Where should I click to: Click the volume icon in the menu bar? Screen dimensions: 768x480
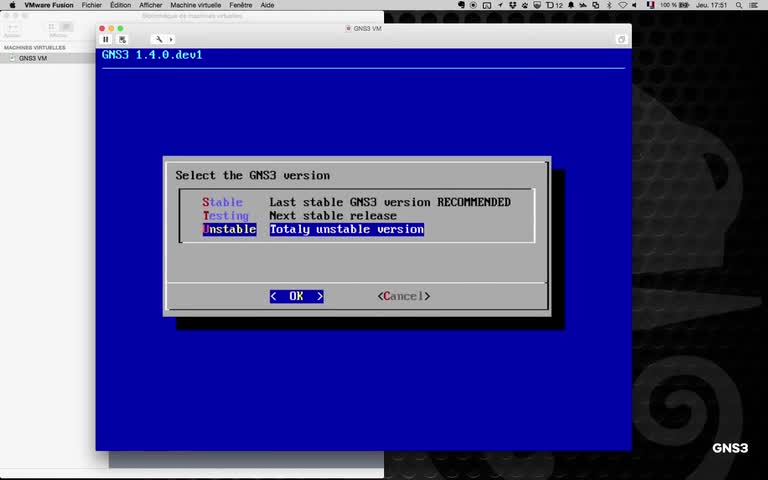(634, 5)
